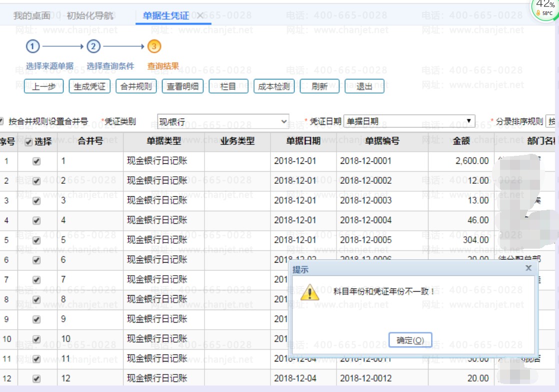The image size is (559, 392).
Task: Uncheck the checkbox in row 8
Action: [x=36, y=300]
